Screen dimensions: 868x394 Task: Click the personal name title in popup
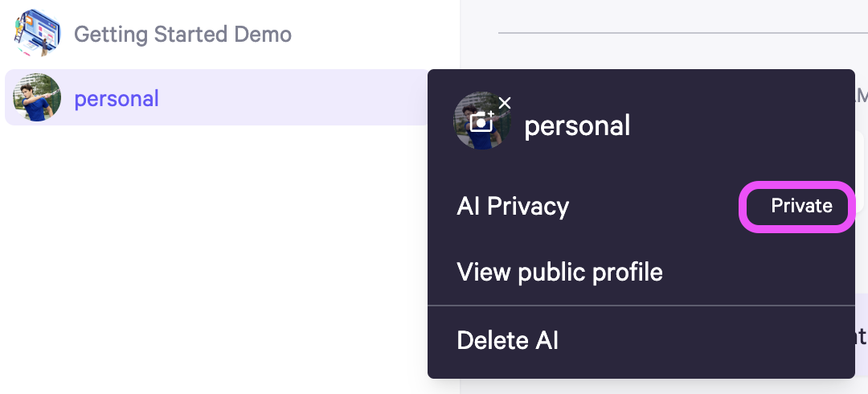tap(577, 125)
